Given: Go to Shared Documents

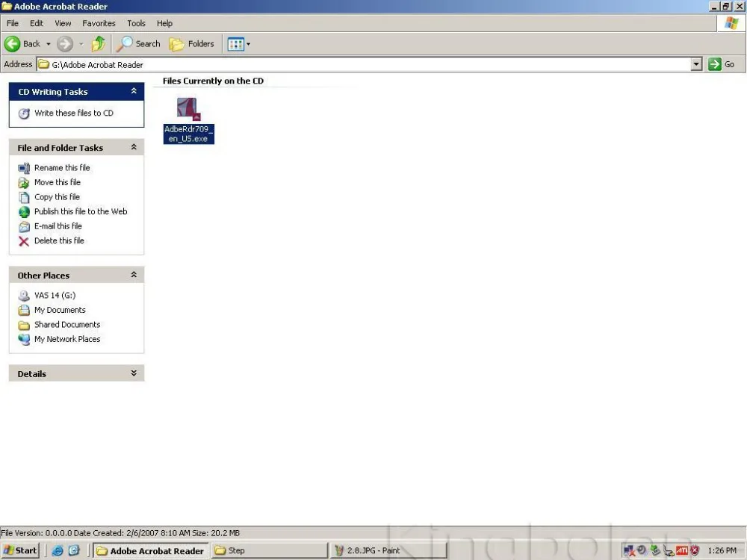Looking at the screenshot, I should click(x=67, y=325).
